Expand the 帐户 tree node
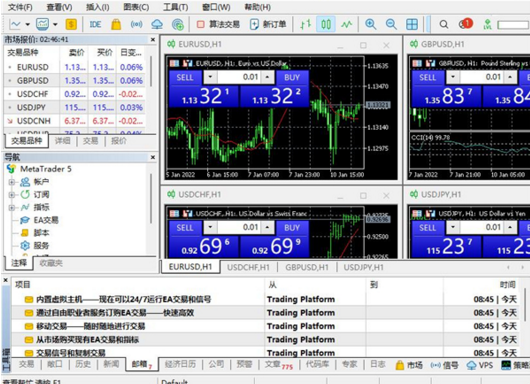530x384 pixels. point(11,182)
